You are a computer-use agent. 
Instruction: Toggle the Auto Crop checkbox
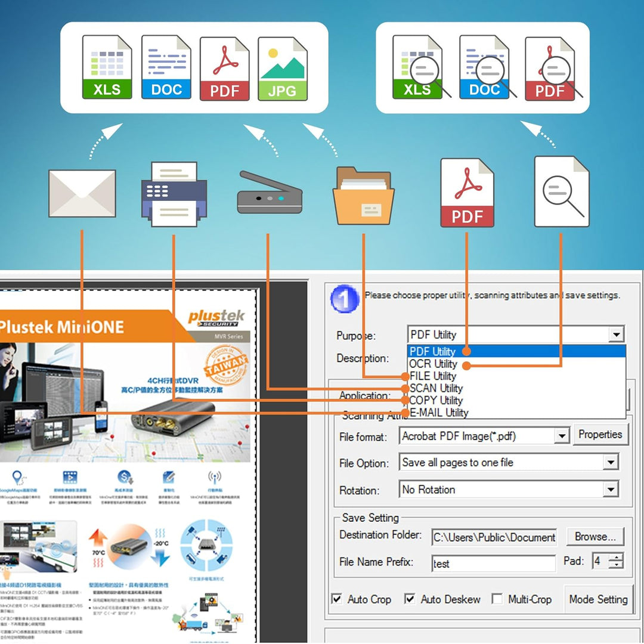click(338, 599)
